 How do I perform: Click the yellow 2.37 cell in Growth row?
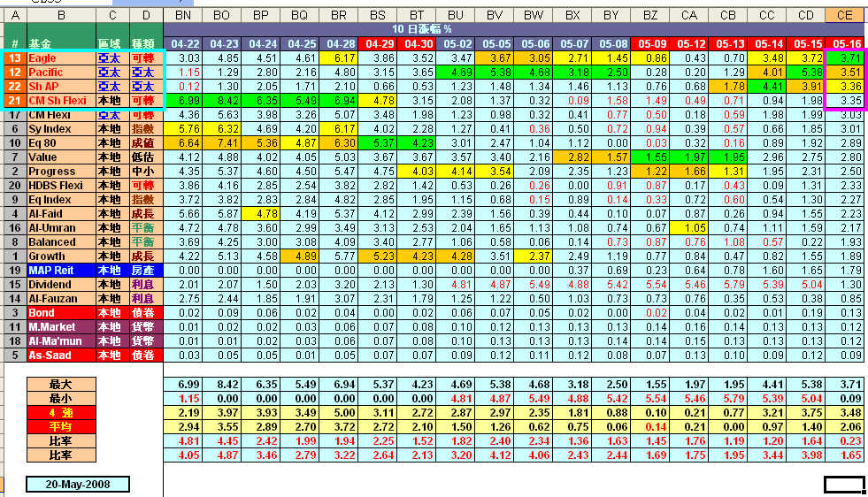(x=534, y=256)
